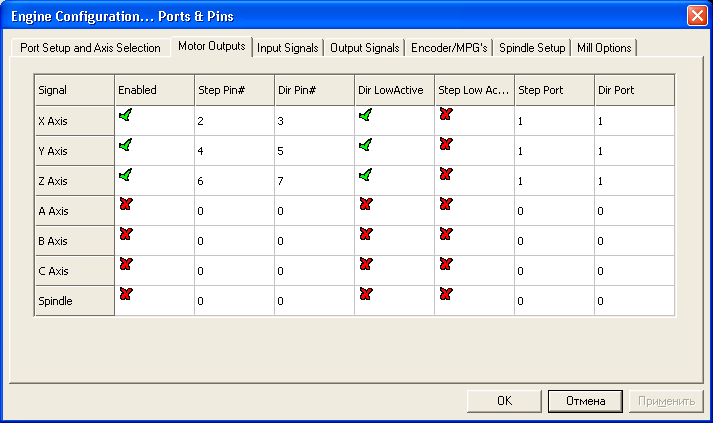Toggle Y Axis Dir LowActive state
Image resolution: width=715 pixels, height=426 pixels.
click(365, 145)
